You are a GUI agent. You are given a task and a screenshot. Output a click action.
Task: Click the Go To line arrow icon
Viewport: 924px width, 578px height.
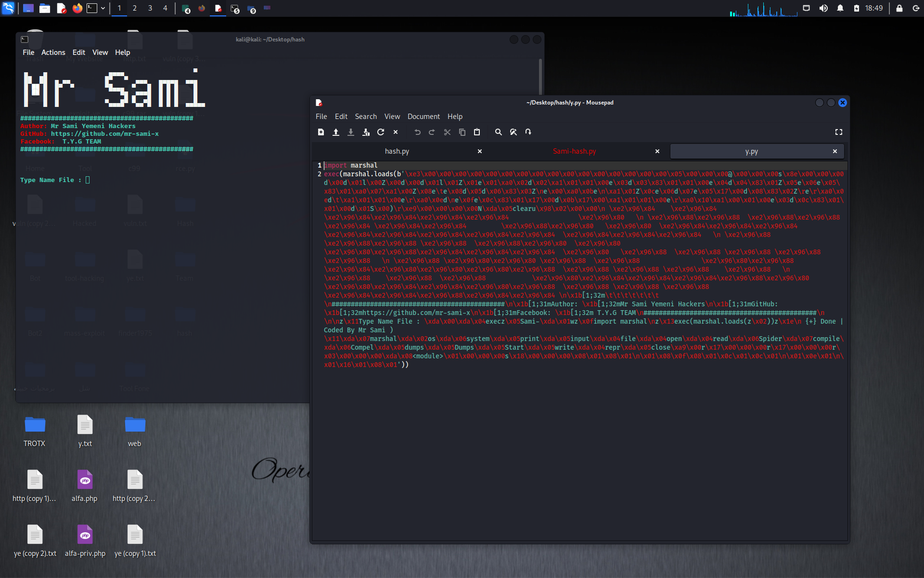(x=528, y=132)
